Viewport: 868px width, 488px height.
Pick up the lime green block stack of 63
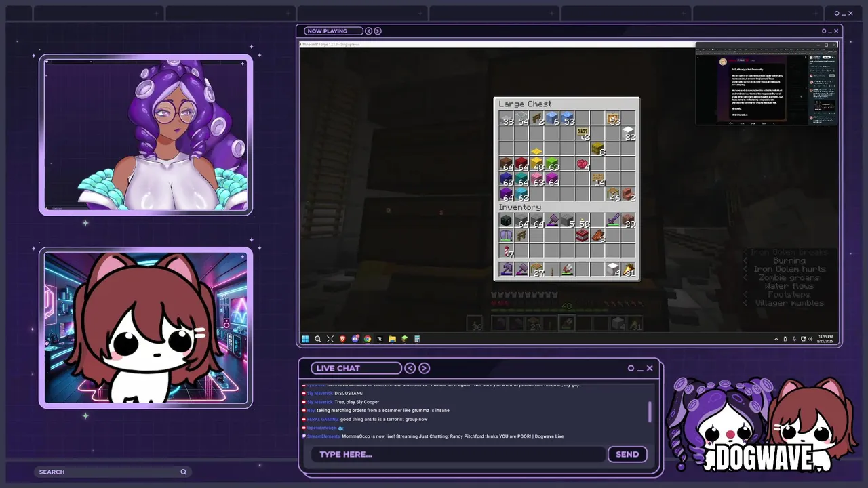[553, 163]
